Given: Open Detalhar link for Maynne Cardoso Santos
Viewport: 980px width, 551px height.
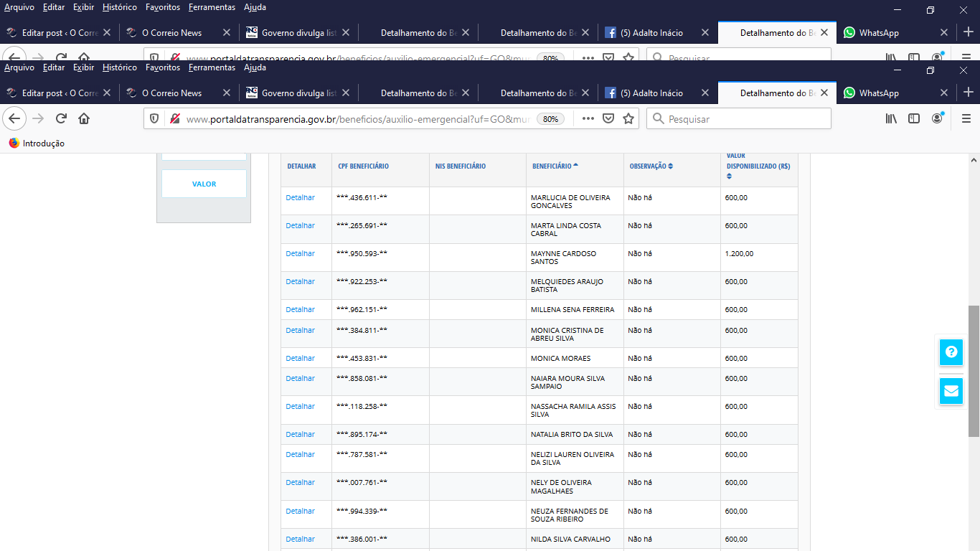Looking at the screenshot, I should (300, 253).
